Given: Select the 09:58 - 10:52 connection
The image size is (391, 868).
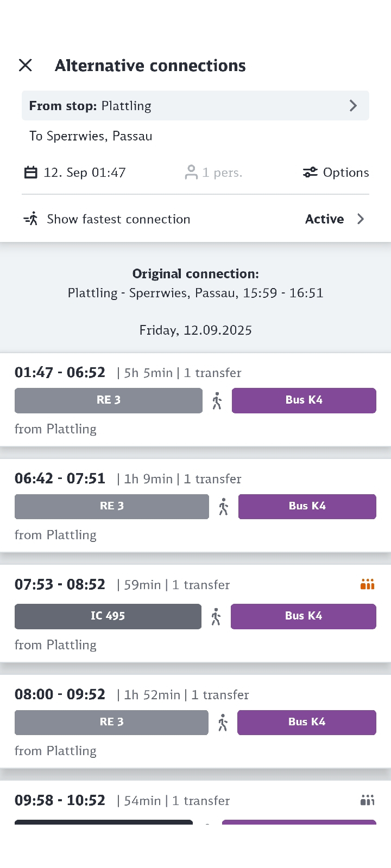Looking at the screenshot, I should coord(195,803).
